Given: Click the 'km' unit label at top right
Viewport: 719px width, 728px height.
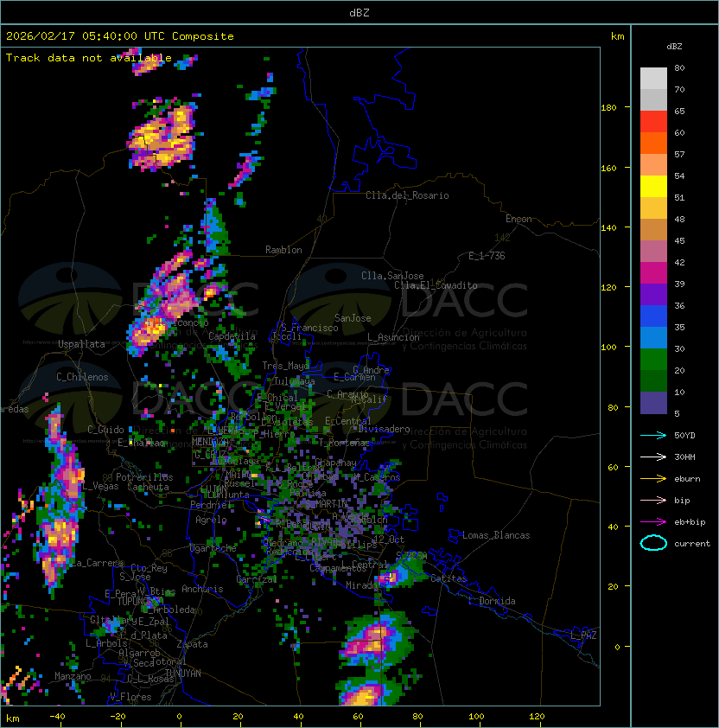Looking at the screenshot, I should pyautogui.click(x=617, y=36).
